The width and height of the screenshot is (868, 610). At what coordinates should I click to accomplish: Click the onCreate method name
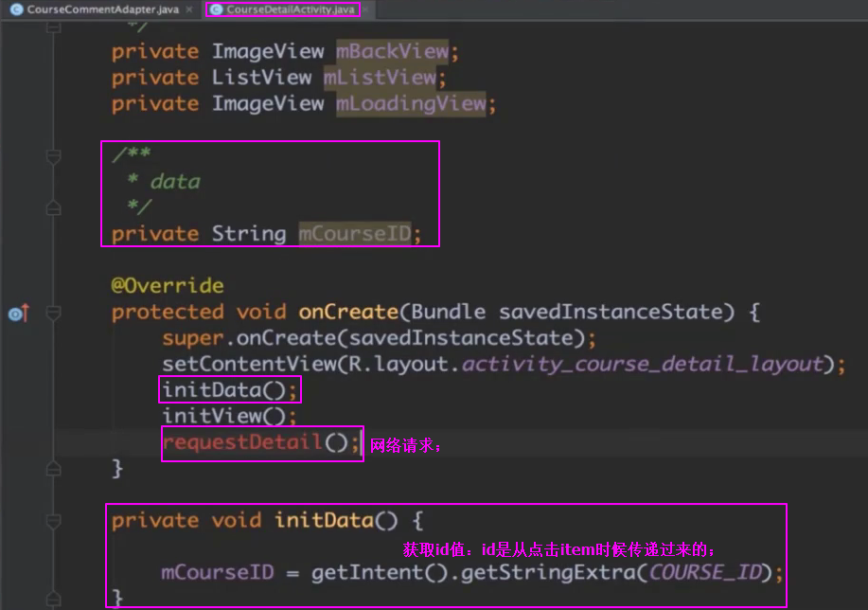pos(348,312)
